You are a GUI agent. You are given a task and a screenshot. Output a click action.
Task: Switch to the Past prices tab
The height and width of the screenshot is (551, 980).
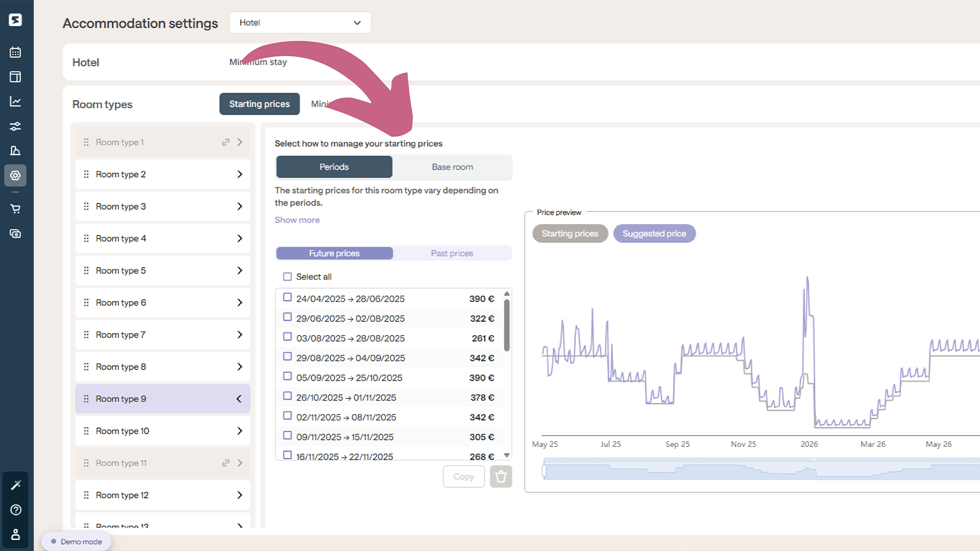pyautogui.click(x=452, y=253)
